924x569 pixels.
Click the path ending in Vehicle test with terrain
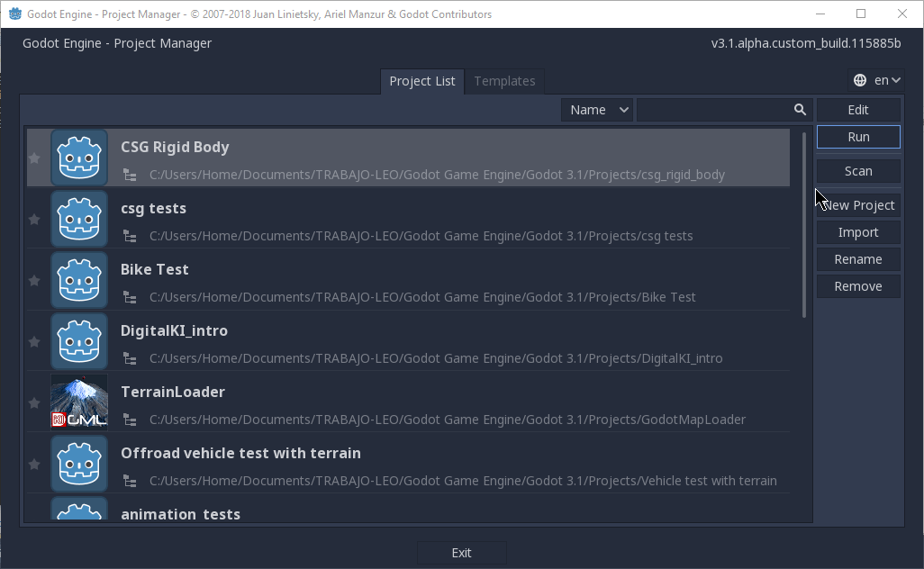(463, 482)
